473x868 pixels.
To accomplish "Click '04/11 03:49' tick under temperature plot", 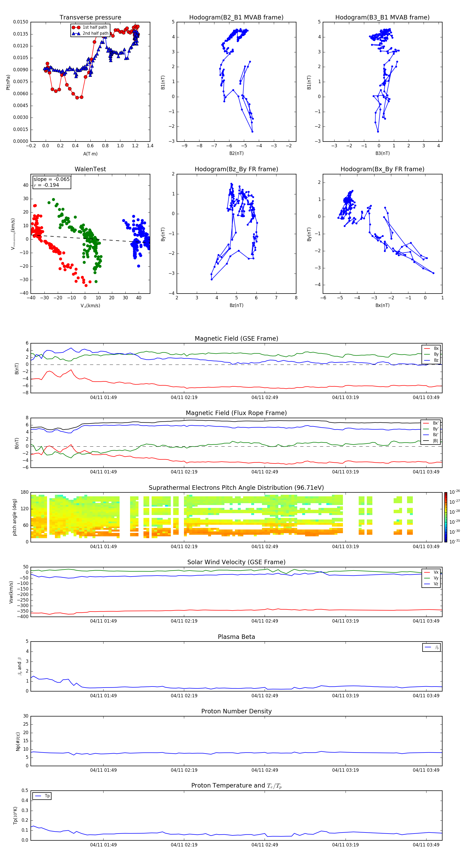I will 426,845.
